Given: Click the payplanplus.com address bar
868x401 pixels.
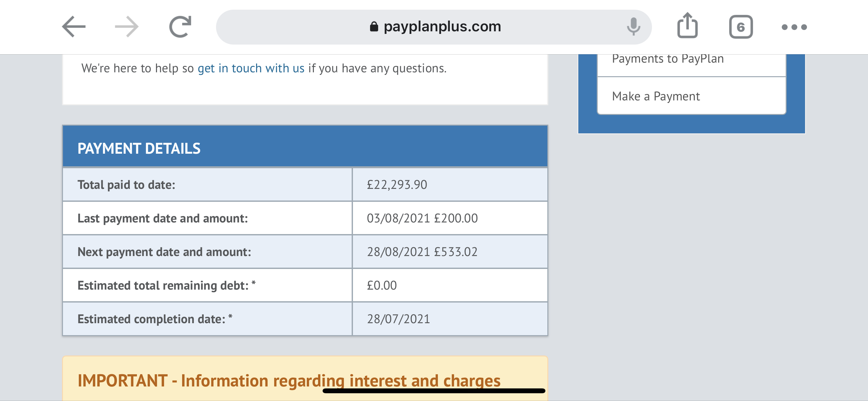Looking at the screenshot, I should (x=434, y=27).
